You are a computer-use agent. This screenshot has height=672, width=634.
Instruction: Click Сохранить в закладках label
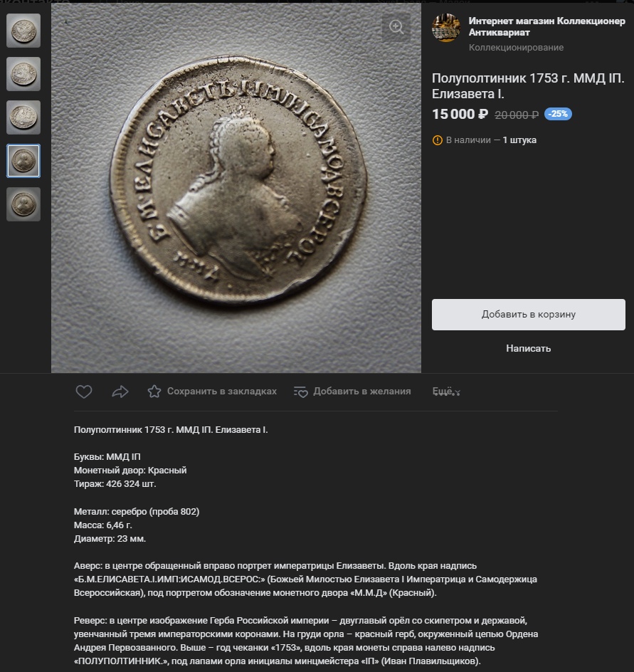[221, 392]
